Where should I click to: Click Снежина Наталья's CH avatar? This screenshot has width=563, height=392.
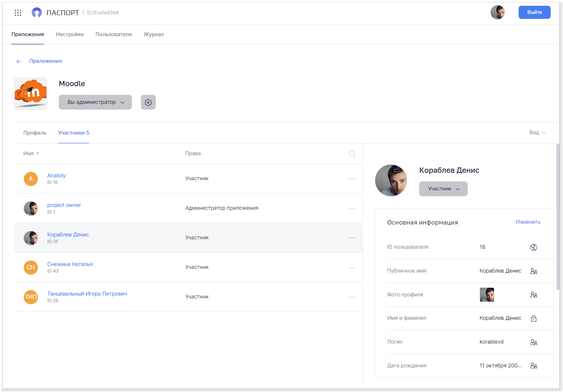[x=31, y=268]
